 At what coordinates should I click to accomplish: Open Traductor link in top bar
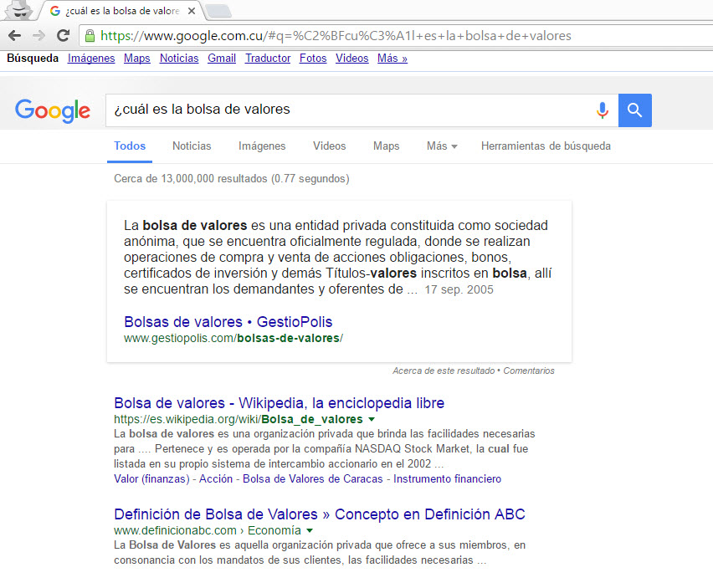point(268,59)
